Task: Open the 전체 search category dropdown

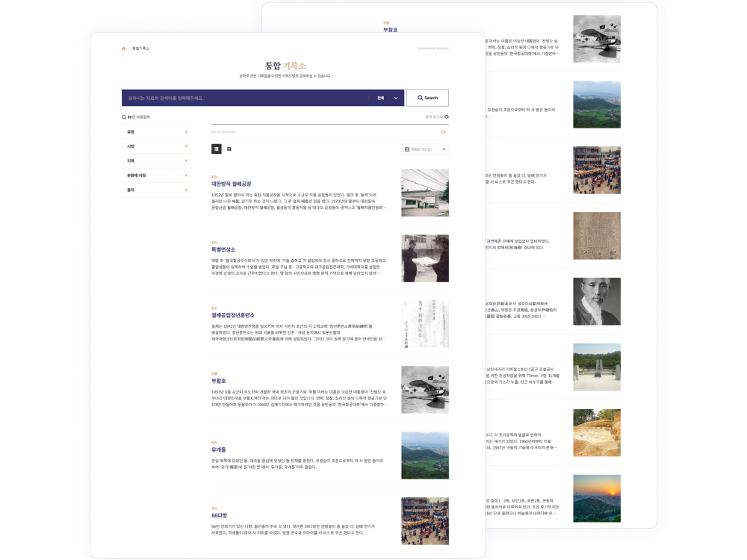Action: 387,98
